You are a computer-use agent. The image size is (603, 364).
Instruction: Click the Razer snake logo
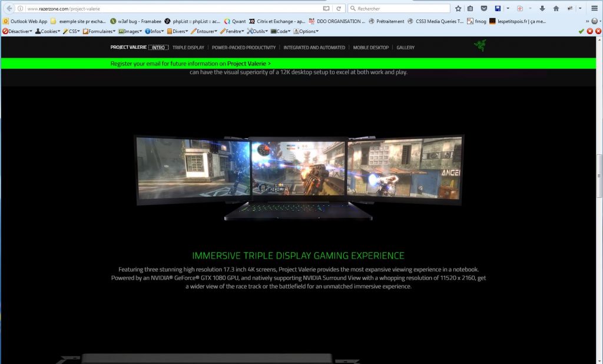[481, 46]
